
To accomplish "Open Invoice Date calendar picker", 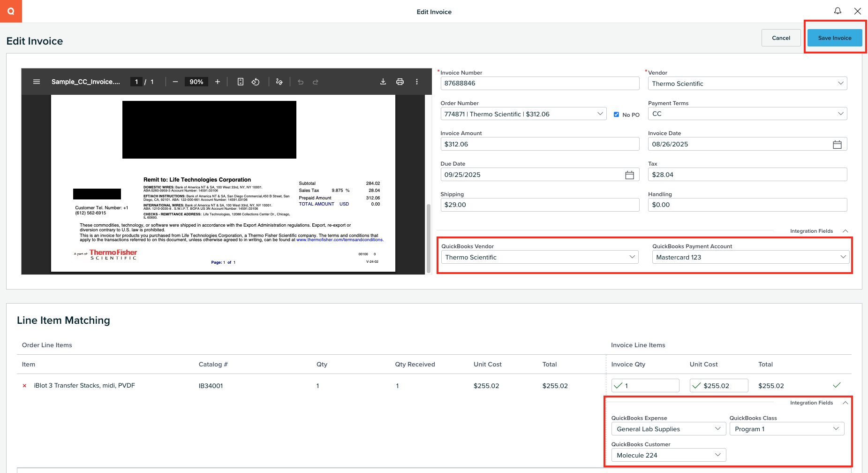I will [x=837, y=145].
